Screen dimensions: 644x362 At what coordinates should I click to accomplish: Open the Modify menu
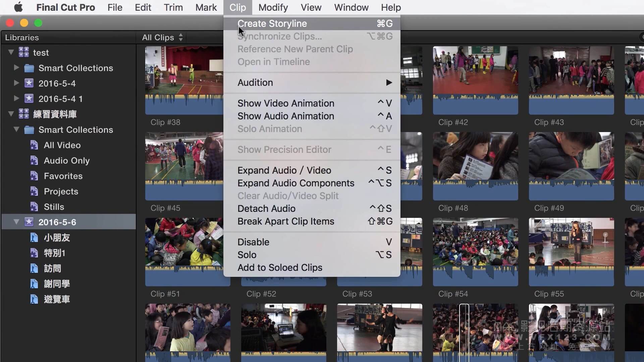pyautogui.click(x=273, y=7)
